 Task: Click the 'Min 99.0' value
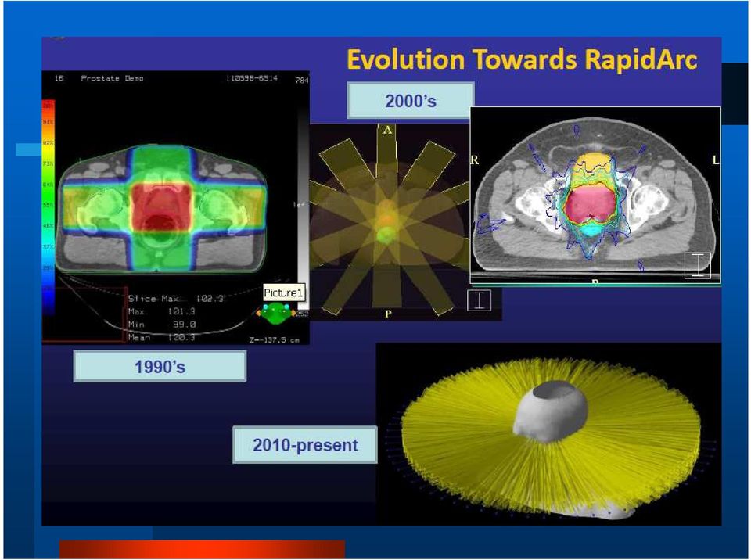(x=185, y=325)
